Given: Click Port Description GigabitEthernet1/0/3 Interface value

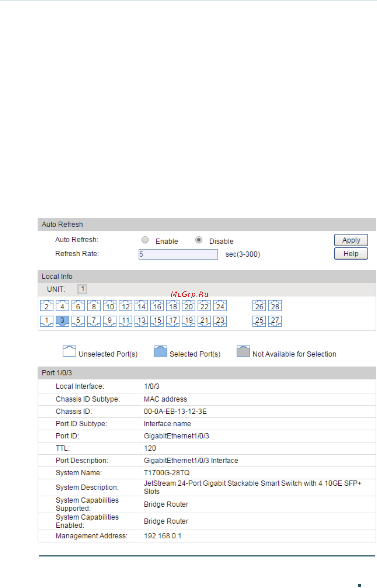Looking at the screenshot, I should pyautogui.click(x=191, y=461).
